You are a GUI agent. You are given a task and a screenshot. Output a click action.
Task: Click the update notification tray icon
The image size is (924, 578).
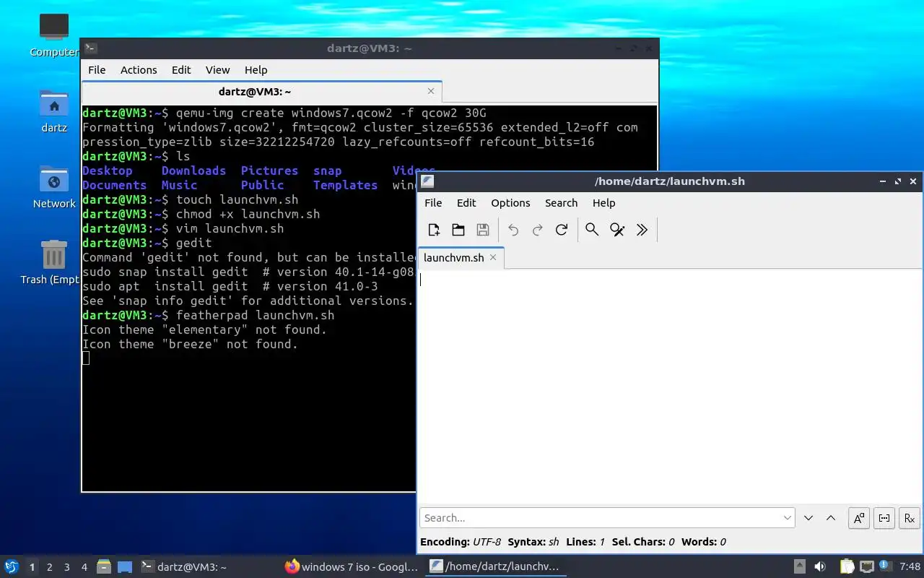[x=886, y=566]
